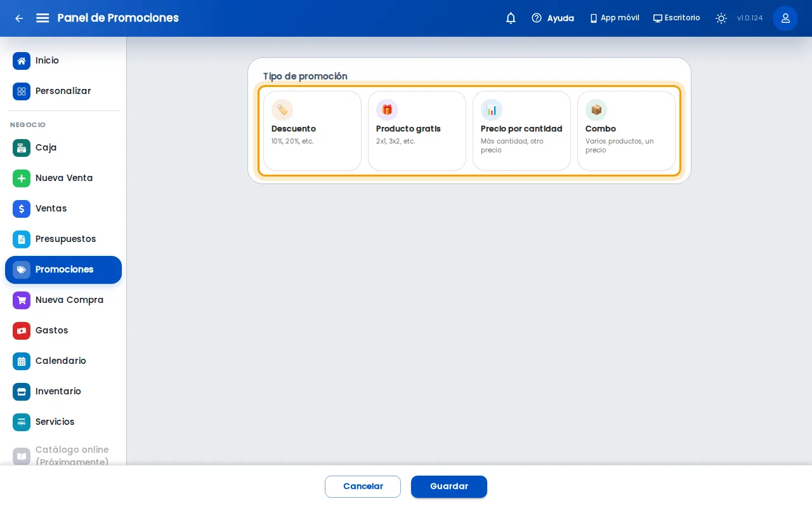This screenshot has width=812, height=508.
Task: Toggle the hamburger menu icon
Action: click(x=43, y=18)
